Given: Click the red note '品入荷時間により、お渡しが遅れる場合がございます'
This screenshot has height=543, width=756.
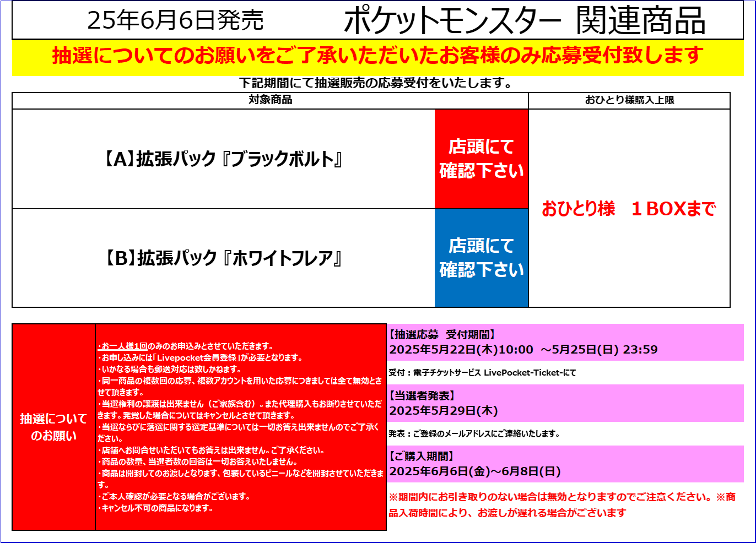Looking at the screenshot, I should [507, 513].
